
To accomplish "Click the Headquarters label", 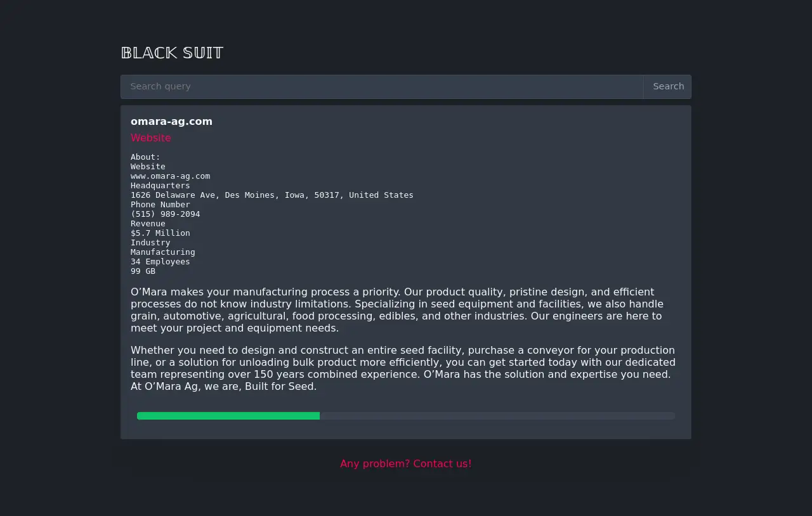I will pyautogui.click(x=160, y=186).
